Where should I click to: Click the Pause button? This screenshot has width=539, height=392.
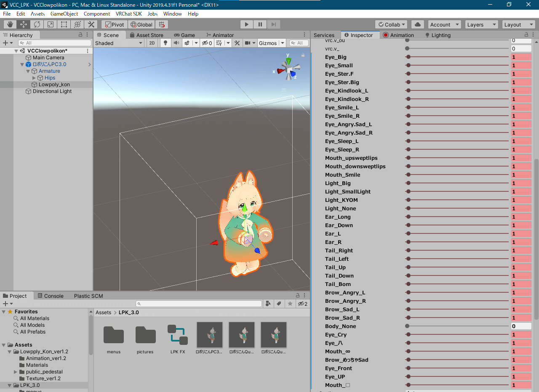point(260,25)
